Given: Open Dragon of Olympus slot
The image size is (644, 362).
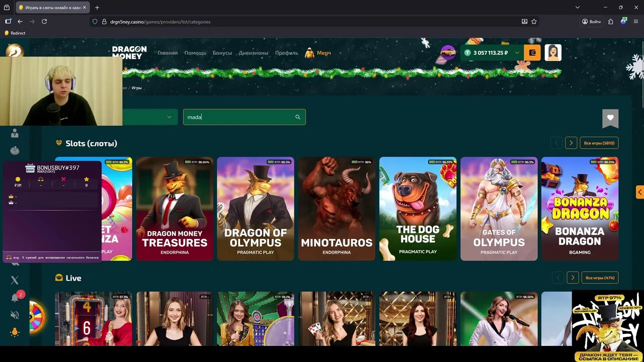Looking at the screenshot, I should [x=256, y=209].
